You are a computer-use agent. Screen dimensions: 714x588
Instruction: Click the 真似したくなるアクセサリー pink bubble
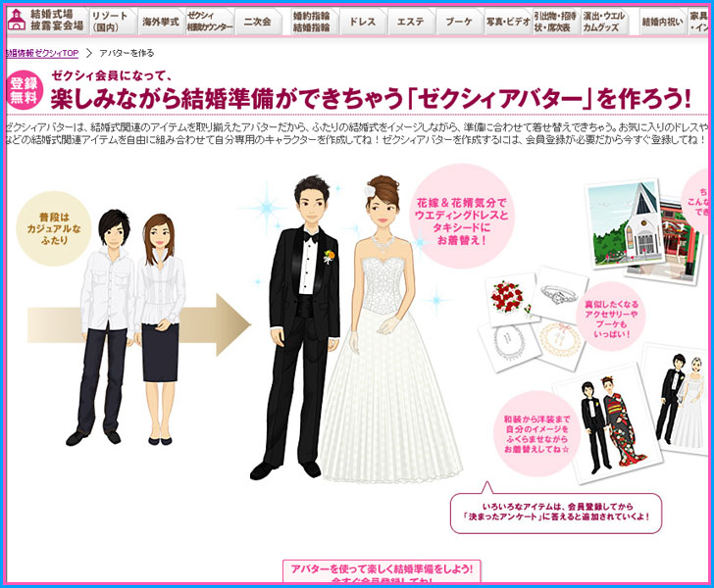pyautogui.click(x=611, y=318)
